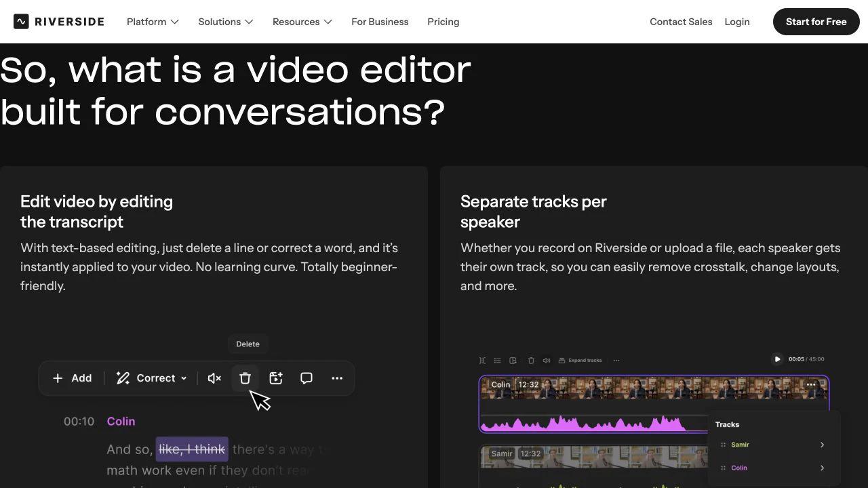Click the list view icon in tracks toolbar
Viewport: 868px width, 488px height.
(497, 361)
